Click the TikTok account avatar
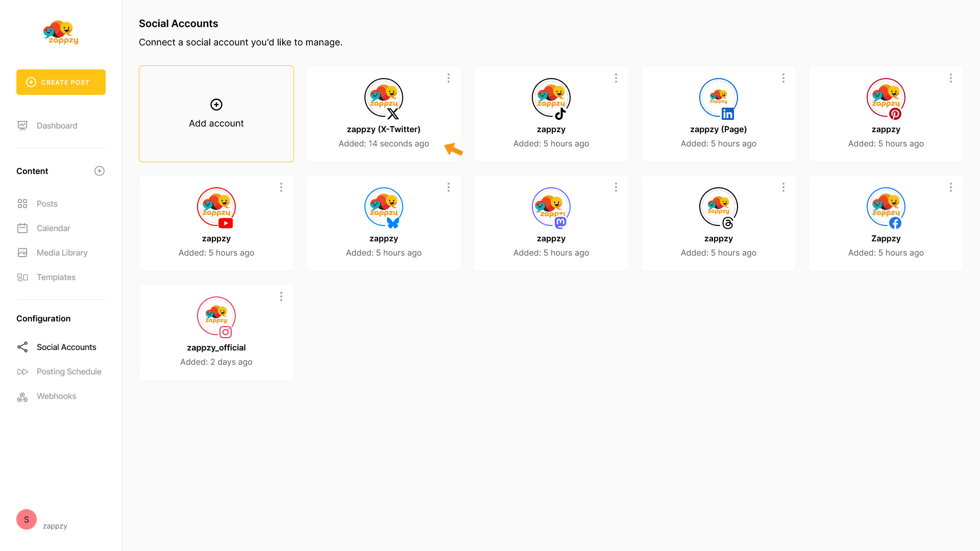Image resolution: width=980 pixels, height=551 pixels. tap(551, 98)
